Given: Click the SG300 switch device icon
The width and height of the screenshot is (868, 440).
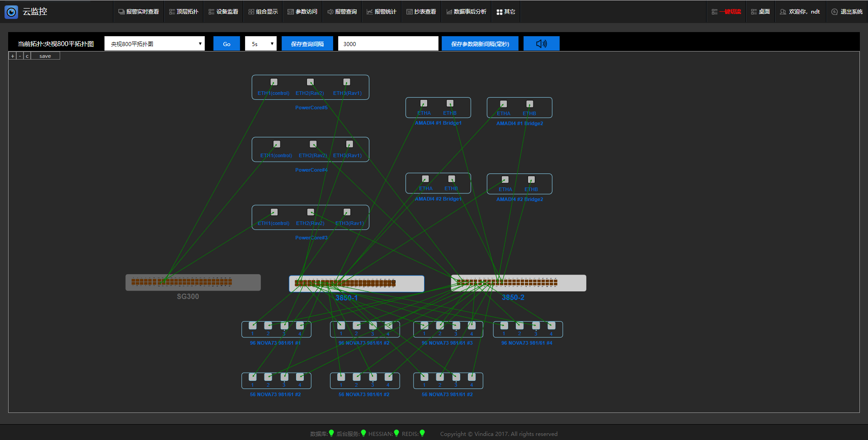Looking at the screenshot, I should (x=193, y=282).
